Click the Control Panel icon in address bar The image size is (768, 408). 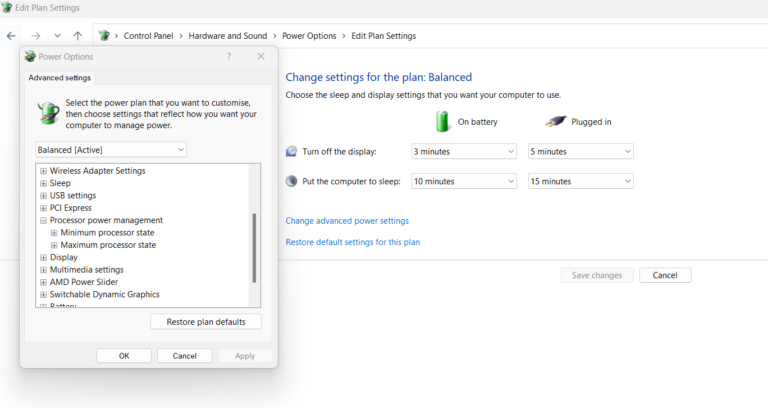[104, 36]
